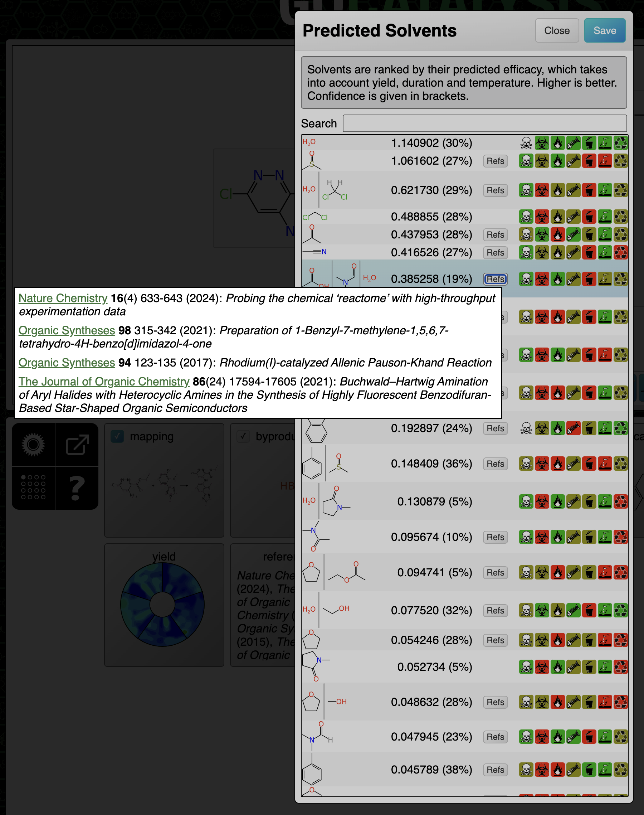Toggle the mapping checkbox
Viewport: 644px width, 815px height.
click(117, 436)
